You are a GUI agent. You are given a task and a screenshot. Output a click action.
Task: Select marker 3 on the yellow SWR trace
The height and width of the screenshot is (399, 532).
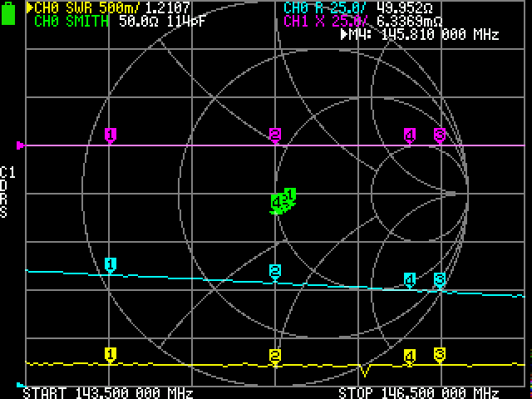440,354
